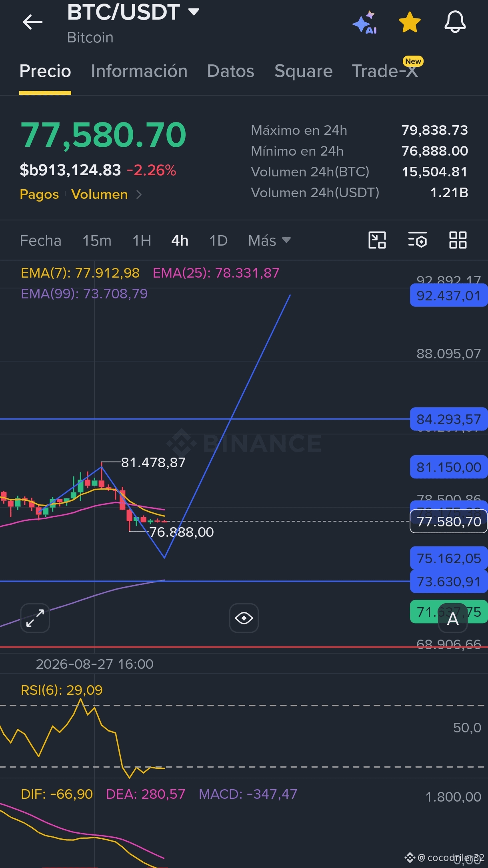Open the Square tab
488x868 pixels.
304,71
